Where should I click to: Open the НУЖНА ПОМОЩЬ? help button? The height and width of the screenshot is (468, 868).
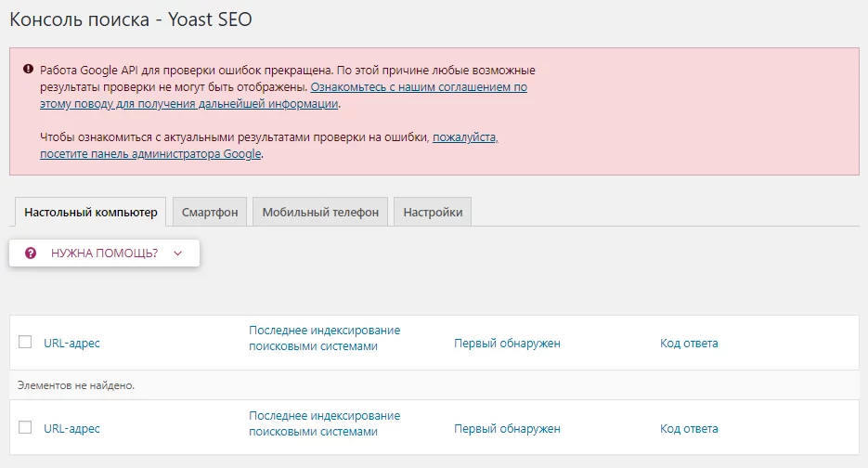[x=104, y=253]
